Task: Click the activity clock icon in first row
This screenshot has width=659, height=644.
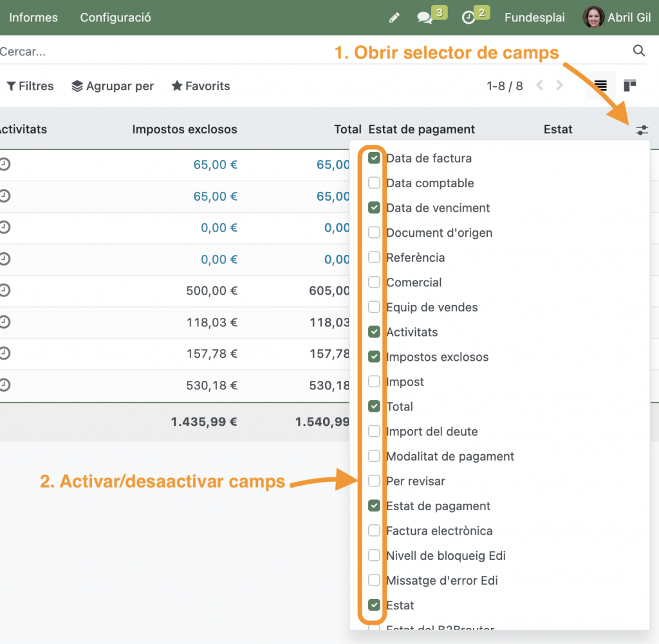Action: click(x=5, y=165)
